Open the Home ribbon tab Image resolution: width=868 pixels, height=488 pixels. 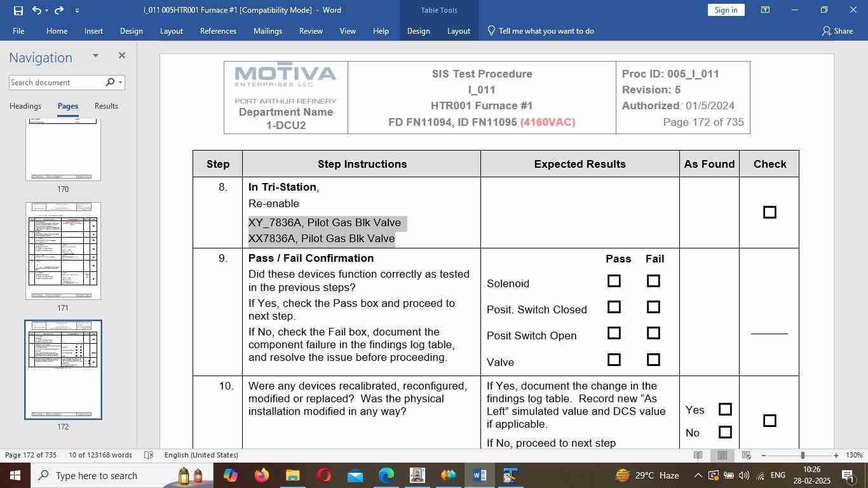pos(57,31)
